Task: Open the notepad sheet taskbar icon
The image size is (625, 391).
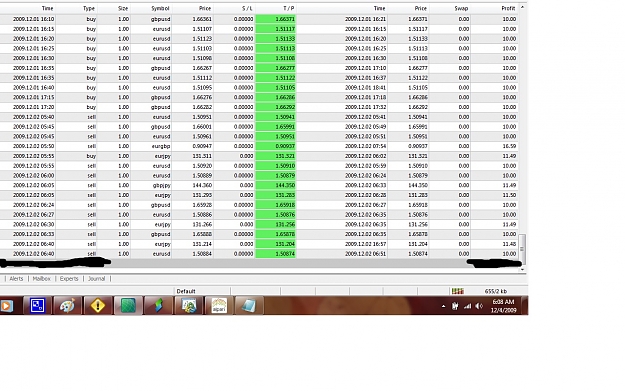Action: click(x=249, y=306)
